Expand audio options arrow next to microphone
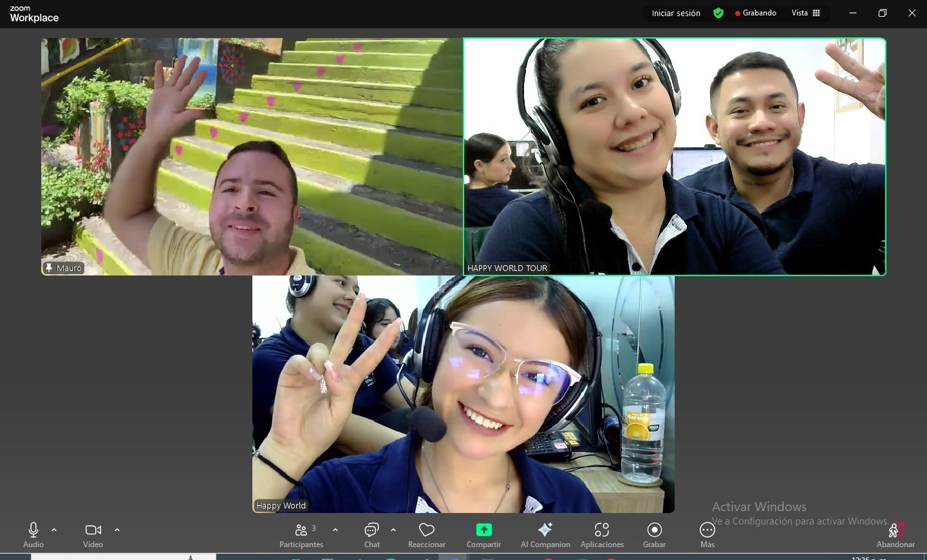Viewport: 927px width, 560px height. (54, 530)
